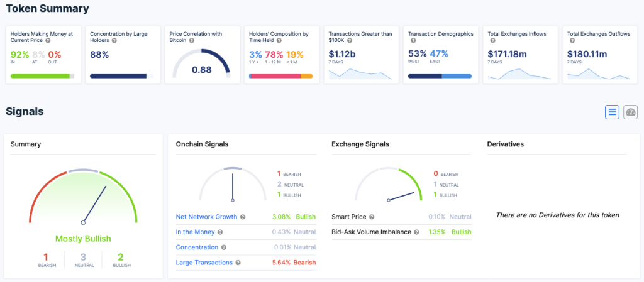The height and width of the screenshot is (282, 644).
Task: Click the 0.88 Bitcoin correlation gauge
Action: tap(201, 63)
